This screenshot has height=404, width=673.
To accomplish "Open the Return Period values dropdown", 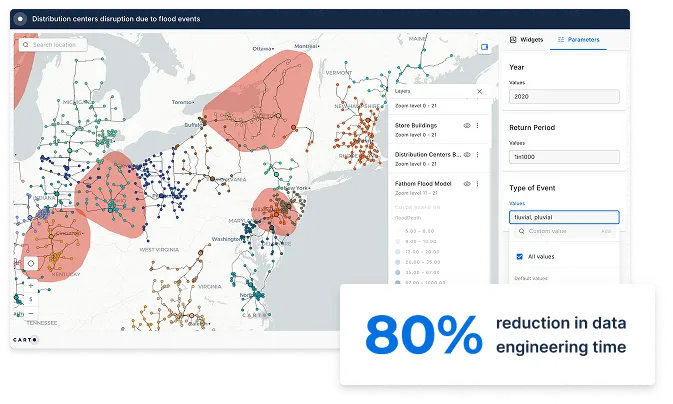I will click(x=564, y=157).
